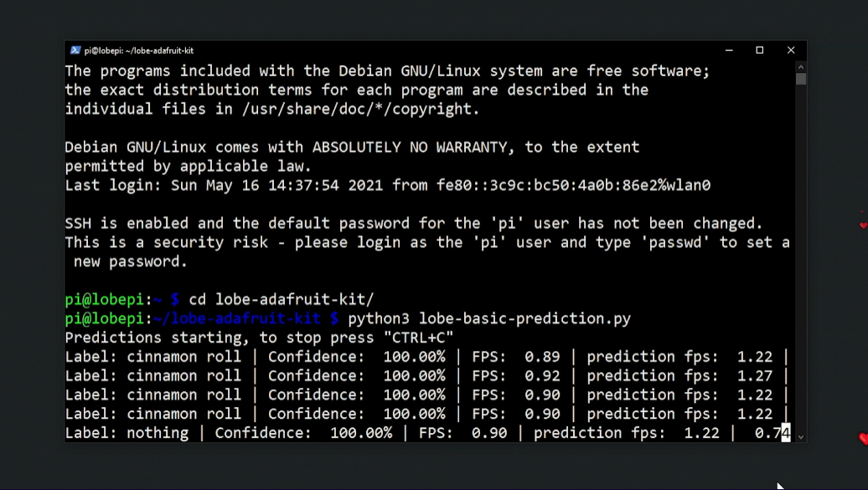Click the "Last login" line in the terminal
This screenshot has width=868, height=490.
point(387,185)
